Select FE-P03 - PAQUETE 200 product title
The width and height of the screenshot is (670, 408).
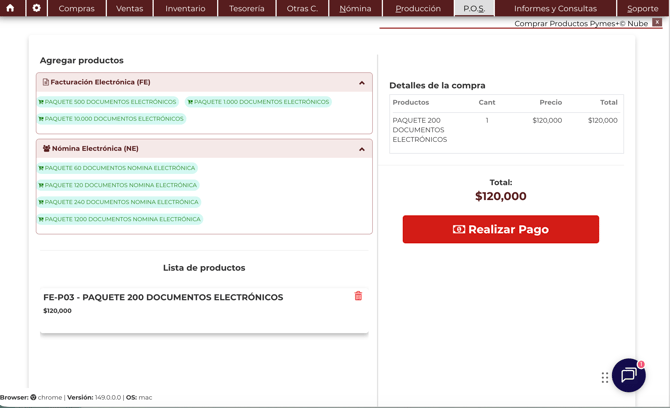click(x=163, y=297)
